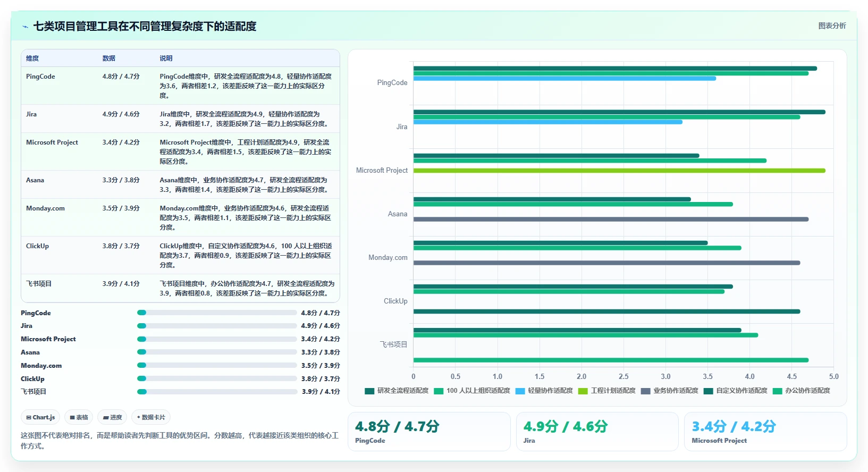Click the PingCode y-axis label in chart

(x=392, y=83)
